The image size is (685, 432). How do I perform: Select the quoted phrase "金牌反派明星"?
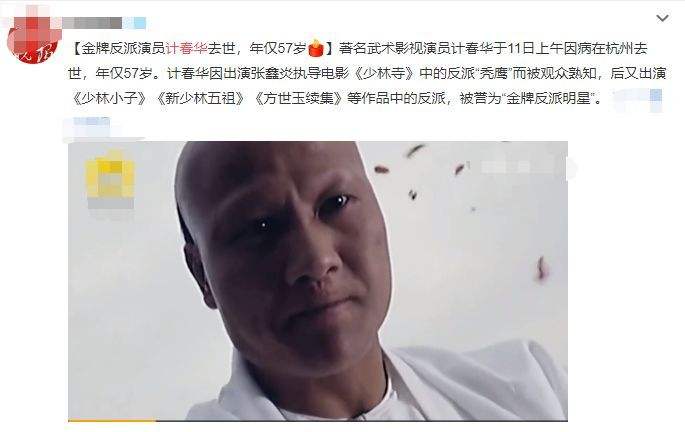pyautogui.click(x=551, y=98)
